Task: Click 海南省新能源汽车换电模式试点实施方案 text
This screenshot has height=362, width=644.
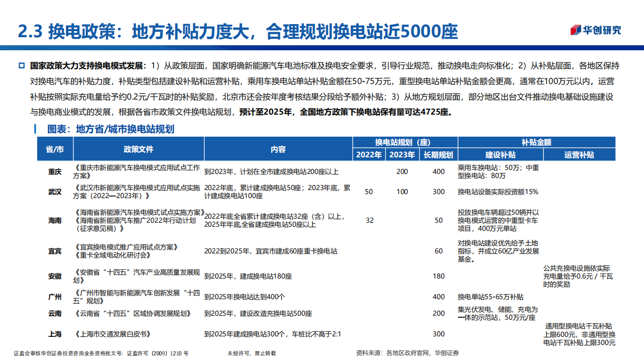Action: (x=139, y=212)
